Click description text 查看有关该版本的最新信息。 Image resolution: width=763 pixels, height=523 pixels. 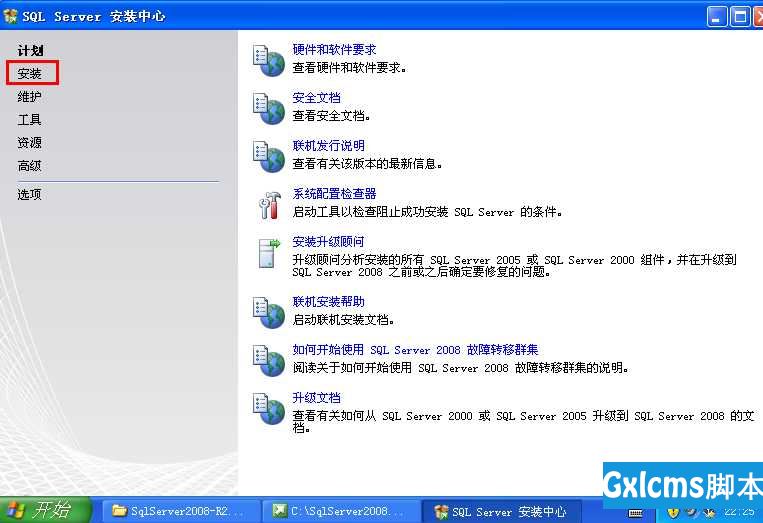pyautogui.click(x=367, y=164)
